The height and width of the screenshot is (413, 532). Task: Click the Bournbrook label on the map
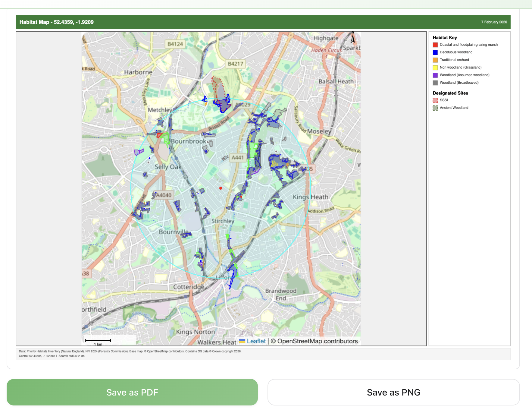(189, 141)
